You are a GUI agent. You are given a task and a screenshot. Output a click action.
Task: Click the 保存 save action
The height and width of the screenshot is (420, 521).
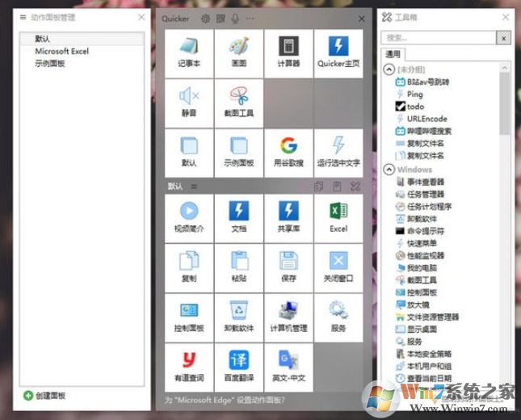(288, 268)
